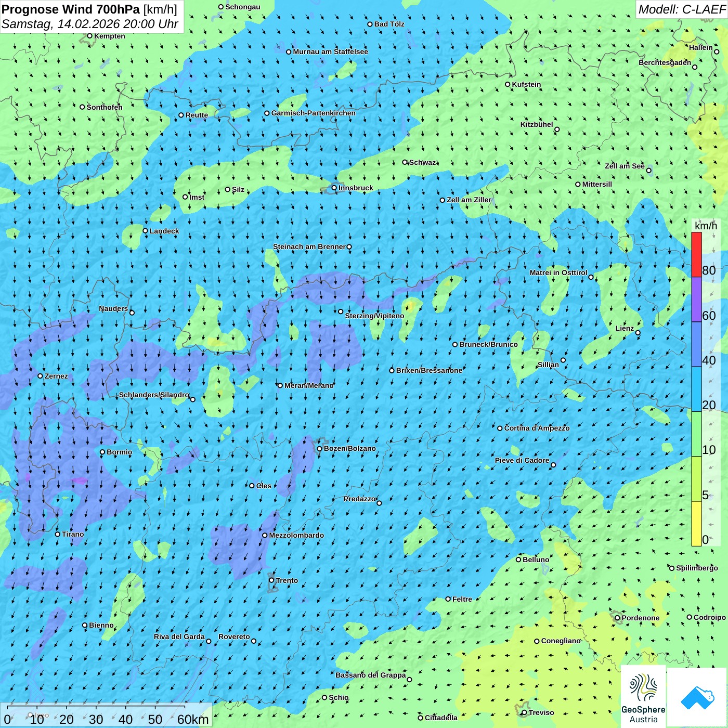
Task: Click the 'Spilimbergo' label
Action: (697, 568)
